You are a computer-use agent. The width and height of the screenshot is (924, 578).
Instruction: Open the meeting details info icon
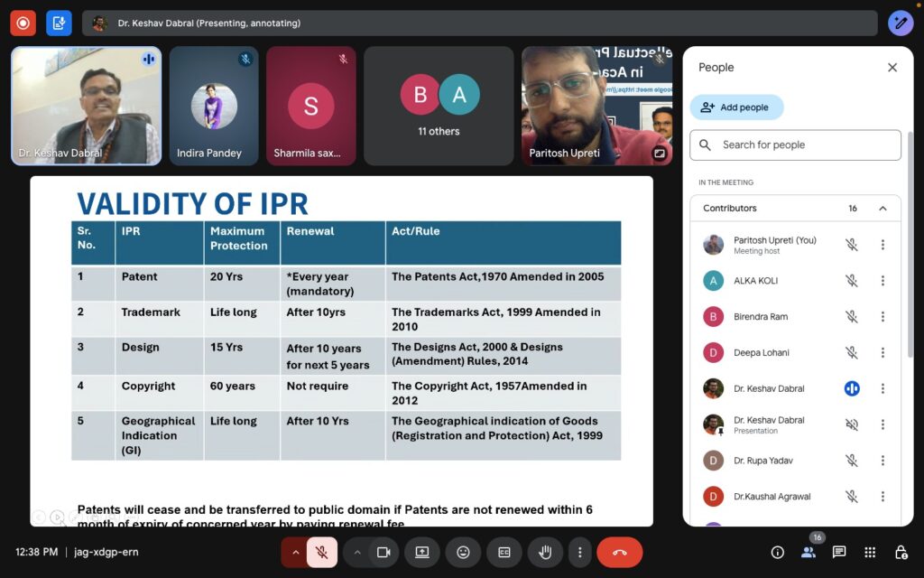[x=777, y=552]
